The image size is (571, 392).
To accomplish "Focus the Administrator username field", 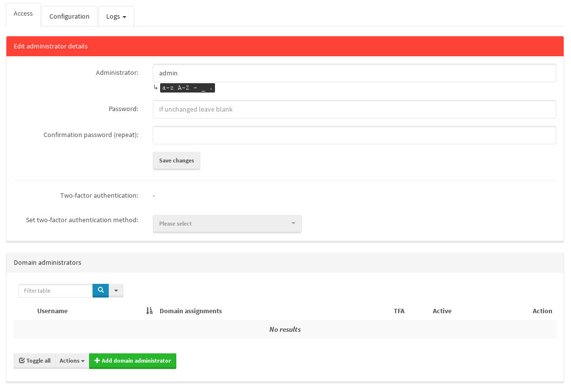I will click(354, 73).
